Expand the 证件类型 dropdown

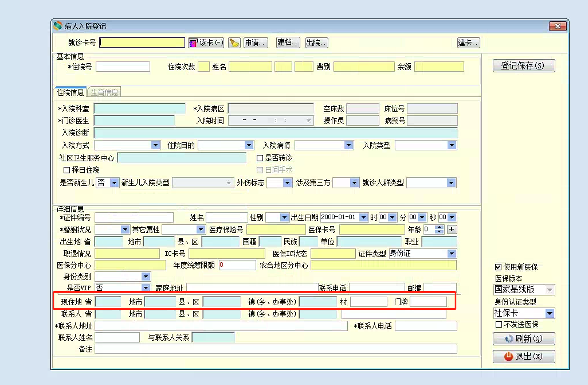452,254
